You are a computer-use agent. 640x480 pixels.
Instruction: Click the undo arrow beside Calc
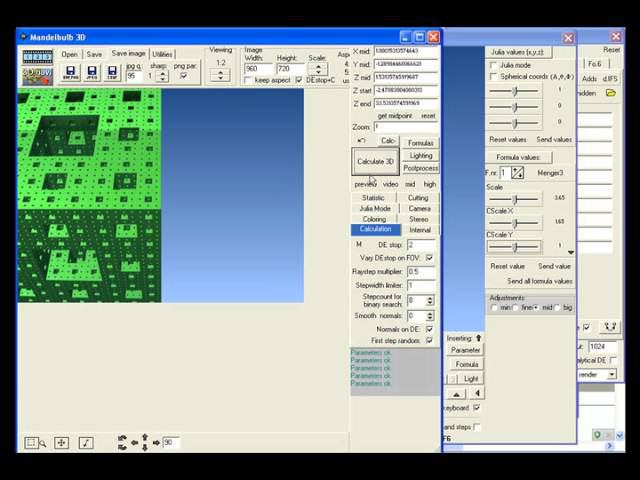point(361,141)
